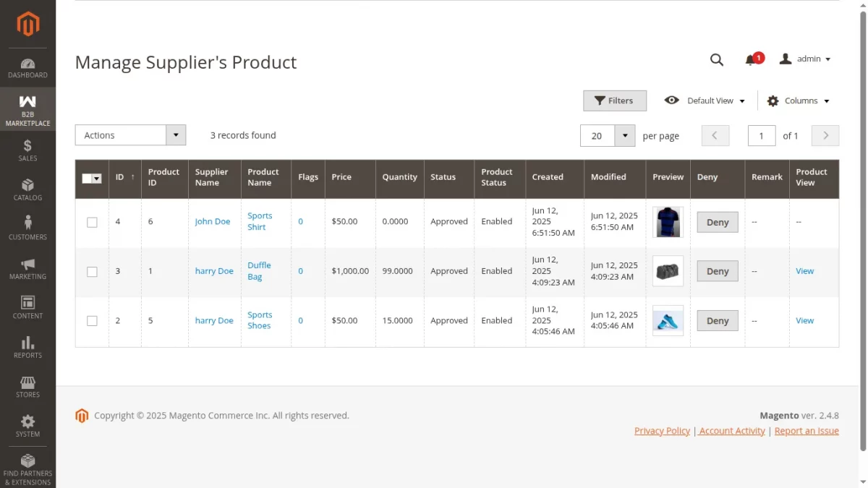
Task: Open the admin account menu
Action: coord(805,59)
